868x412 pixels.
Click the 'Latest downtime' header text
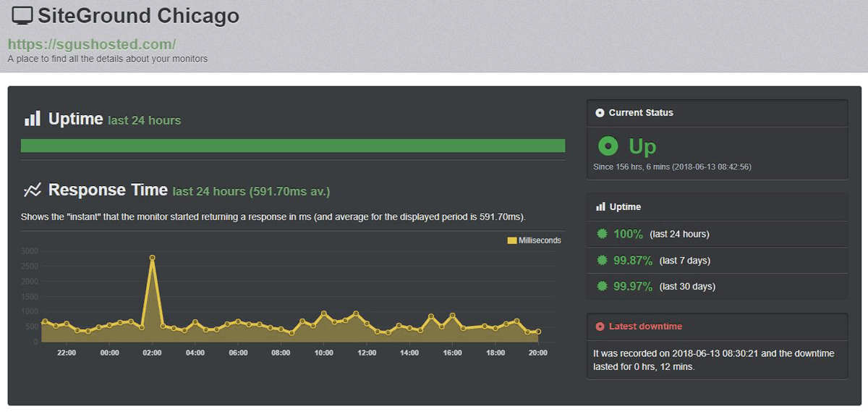point(645,327)
